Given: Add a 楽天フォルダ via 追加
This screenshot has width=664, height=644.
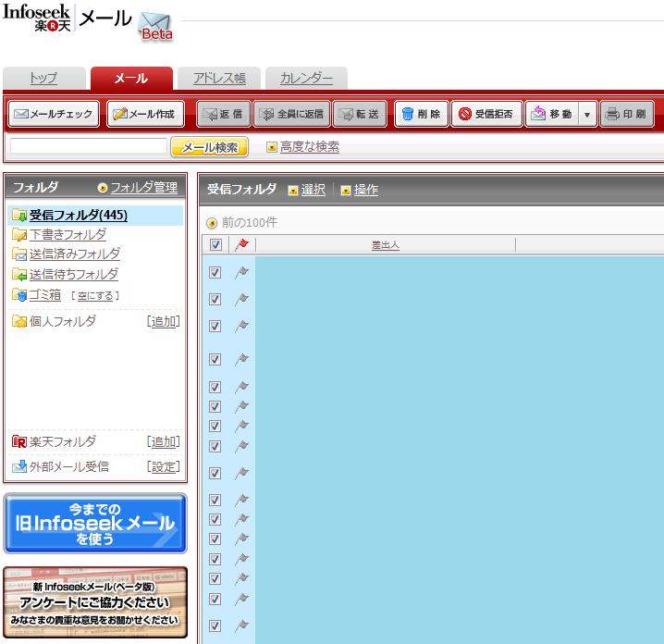Looking at the screenshot, I should 164,442.
